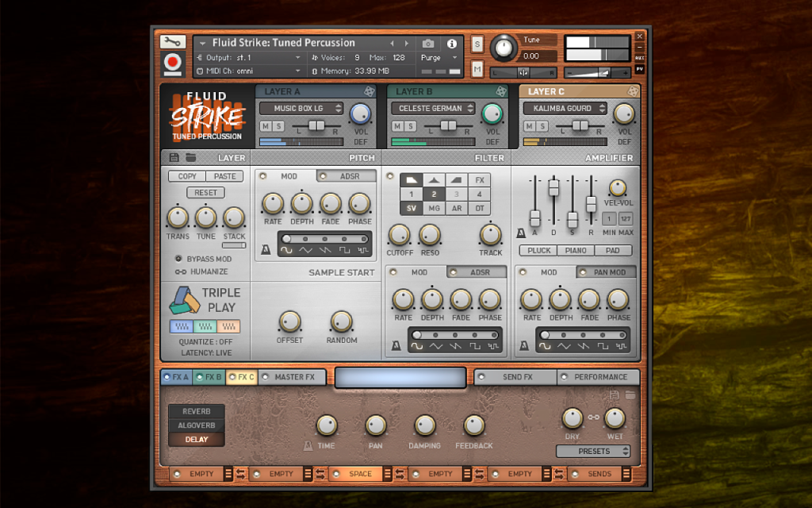Click the dry/wet link icon
This screenshot has height=508, width=812.
pyautogui.click(x=593, y=418)
